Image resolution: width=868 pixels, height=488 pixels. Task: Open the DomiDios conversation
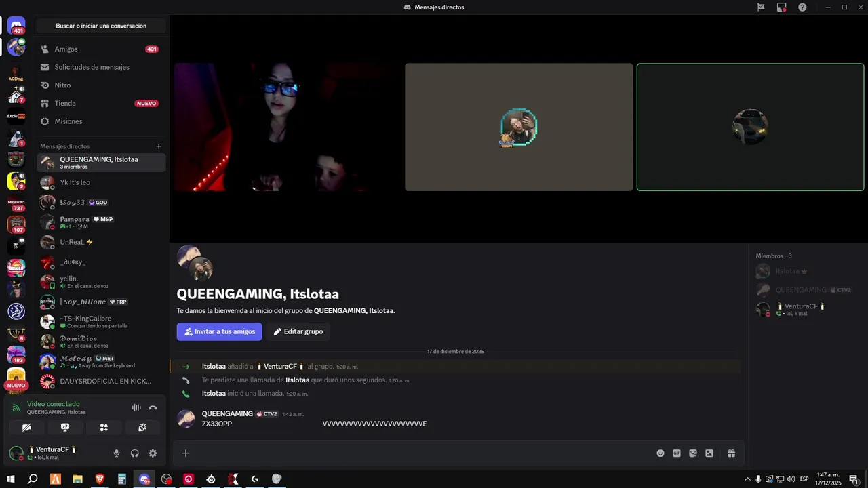click(101, 342)
